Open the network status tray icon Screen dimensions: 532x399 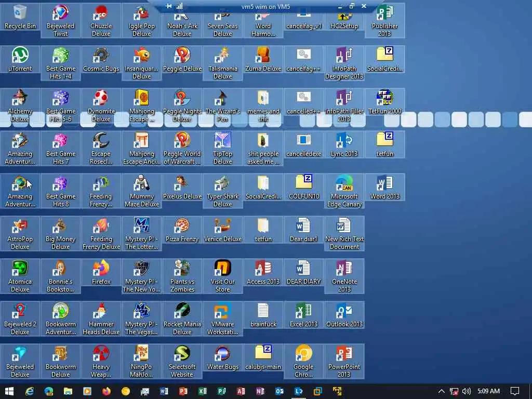coord(454,391)
